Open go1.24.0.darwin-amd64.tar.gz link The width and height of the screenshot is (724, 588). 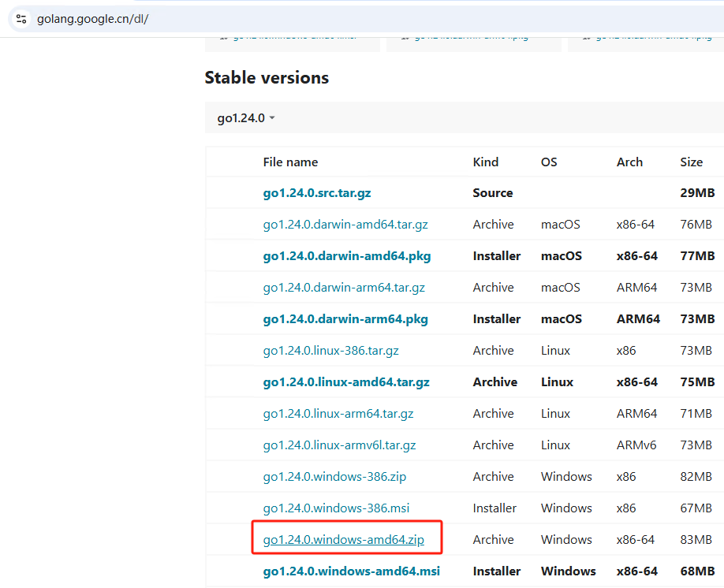(345, 225)
